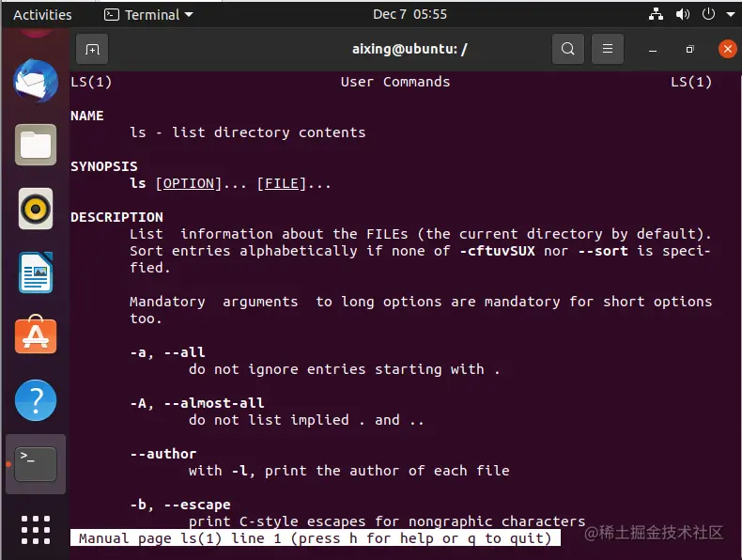Click the -A, --almost-all option
Viewport: 742px width, 560px height.
coord(197,403)
